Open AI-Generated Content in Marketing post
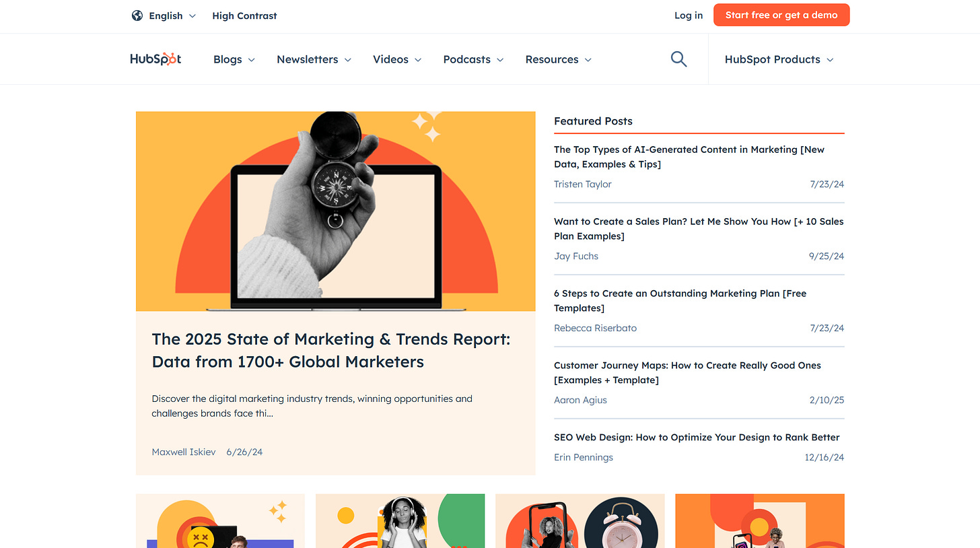Screen dimensions: 980x548 (689, 157)
